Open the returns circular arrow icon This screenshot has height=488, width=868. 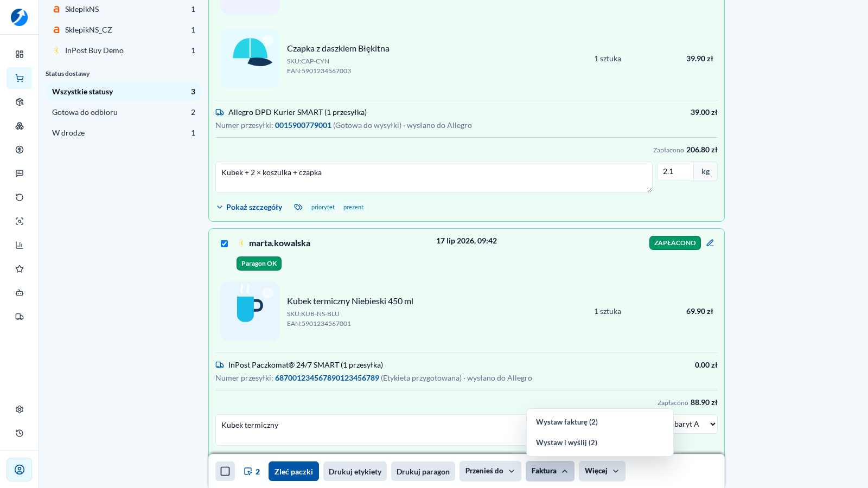coord(20,197)
